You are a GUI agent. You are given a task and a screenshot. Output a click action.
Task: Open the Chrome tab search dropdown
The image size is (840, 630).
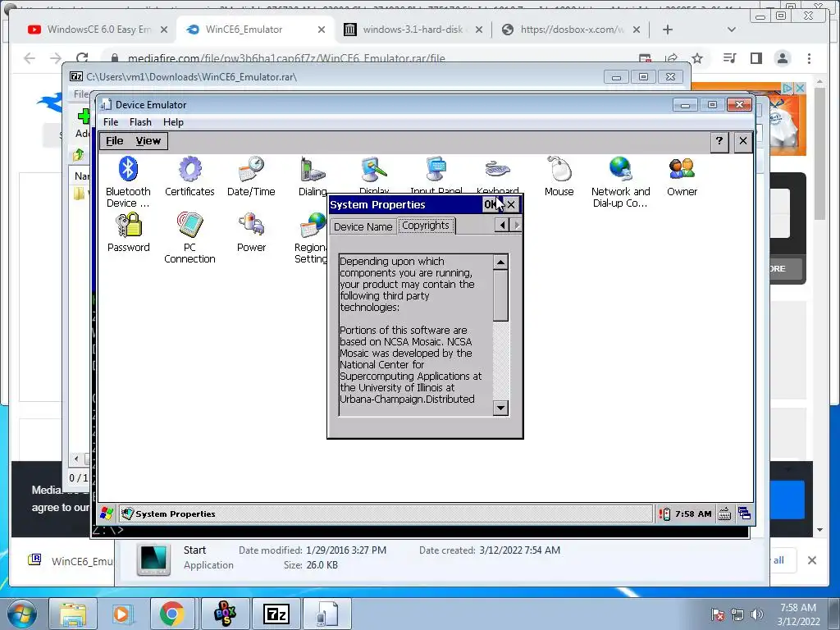point(731,30)
